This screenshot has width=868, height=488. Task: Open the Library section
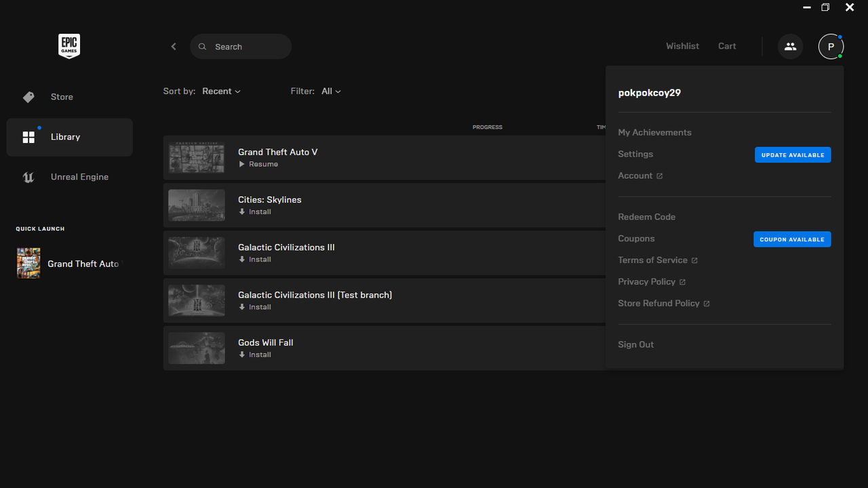point(69,138)
